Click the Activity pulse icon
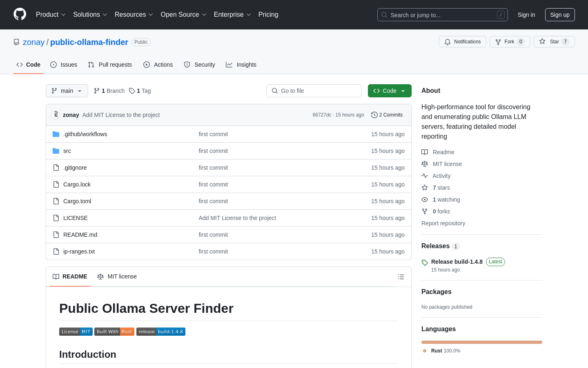This screenshot has width=588, height=368. pos(425,176)
